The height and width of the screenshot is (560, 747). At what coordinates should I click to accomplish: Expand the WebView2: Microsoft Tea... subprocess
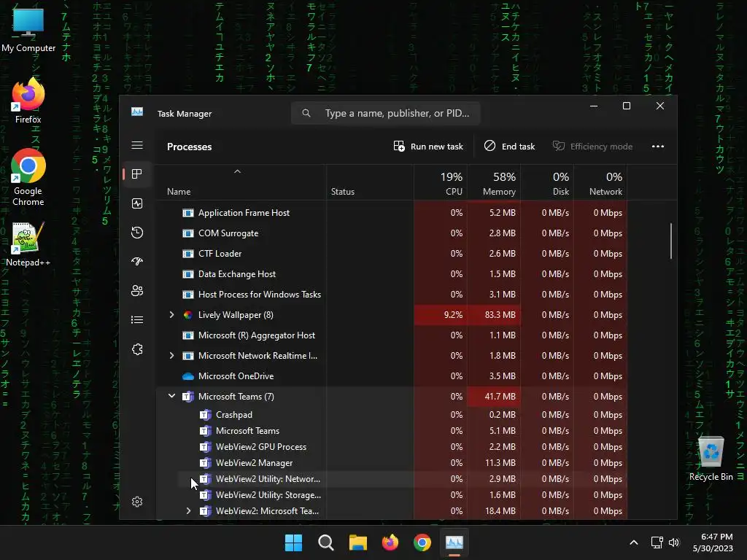[189, 511]
